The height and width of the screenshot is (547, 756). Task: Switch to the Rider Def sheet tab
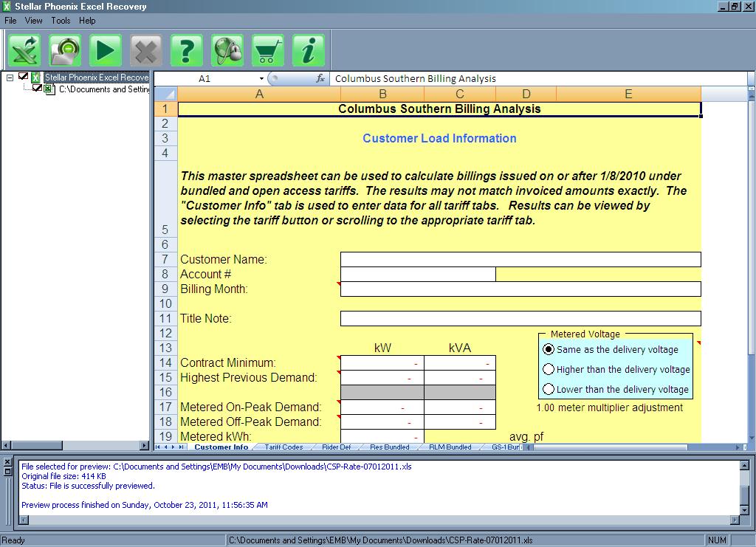pyautogui.click(x=337, y=447)
